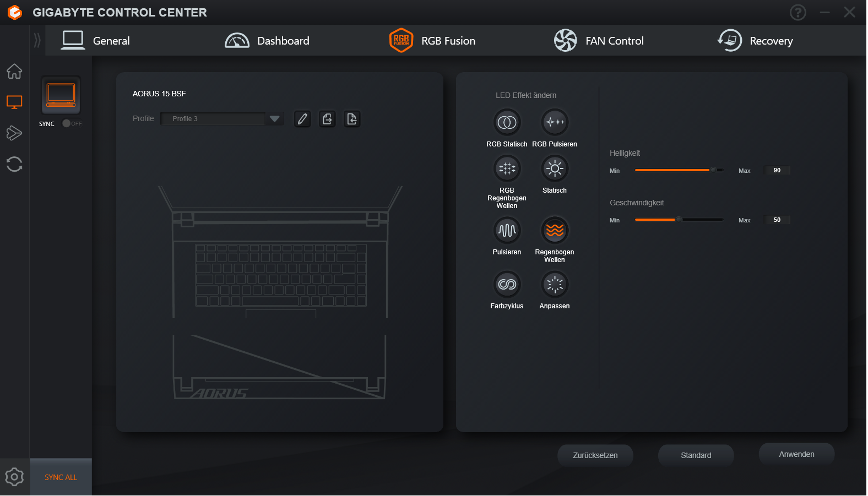Click the import profile icon

[x=352, y=119]
